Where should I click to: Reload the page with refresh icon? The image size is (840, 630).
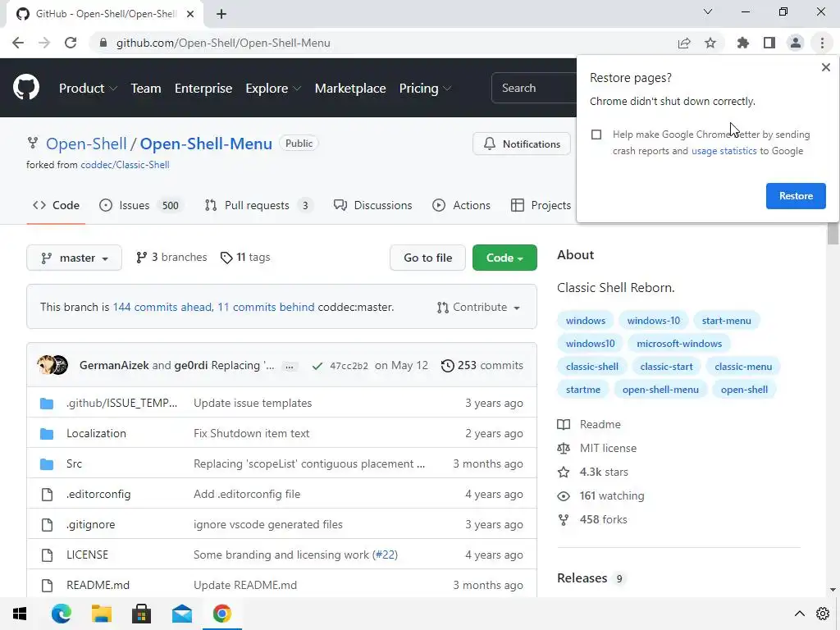pyautogui.click(x=71, y=43)
